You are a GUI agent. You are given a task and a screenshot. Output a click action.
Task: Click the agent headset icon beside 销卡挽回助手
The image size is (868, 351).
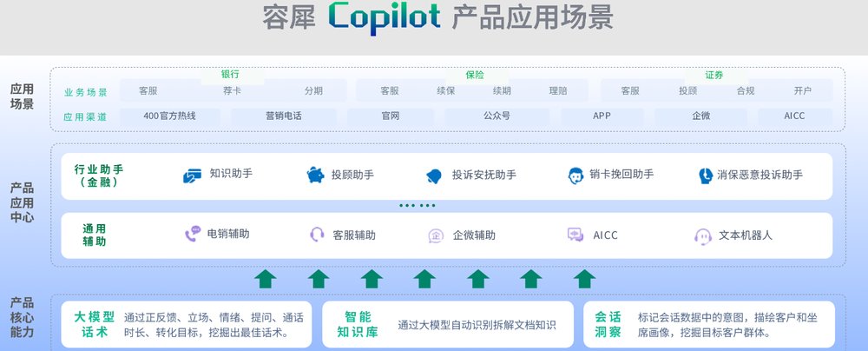click(575, 175)
